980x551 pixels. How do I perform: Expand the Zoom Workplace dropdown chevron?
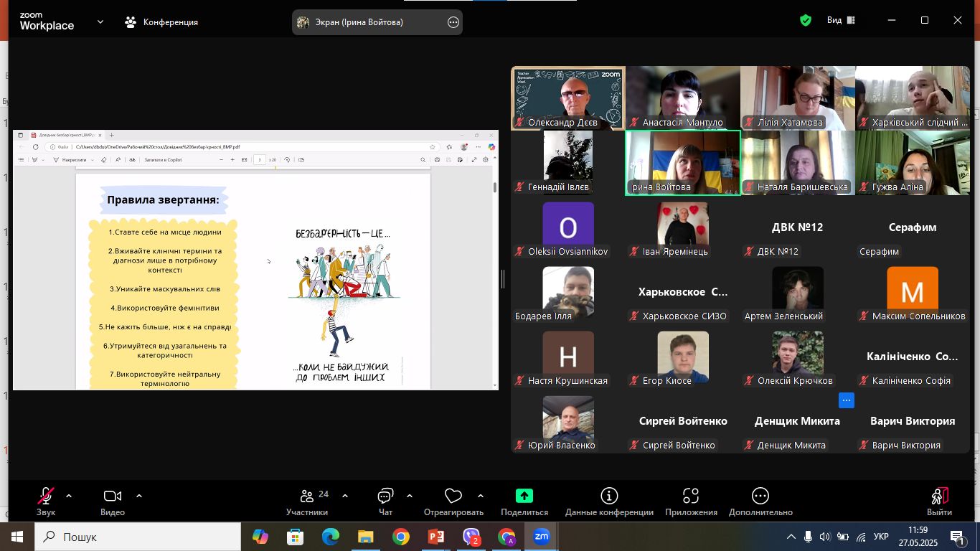(x=100, y=22)
